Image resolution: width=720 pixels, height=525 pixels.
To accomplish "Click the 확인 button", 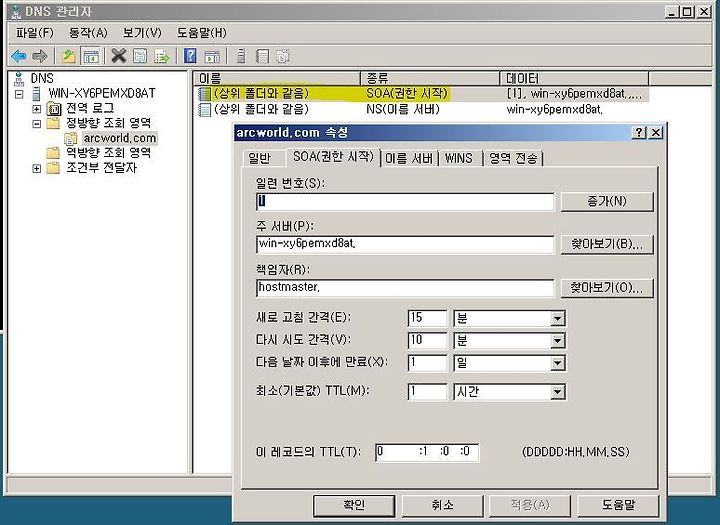I will [x=354, y=505].
